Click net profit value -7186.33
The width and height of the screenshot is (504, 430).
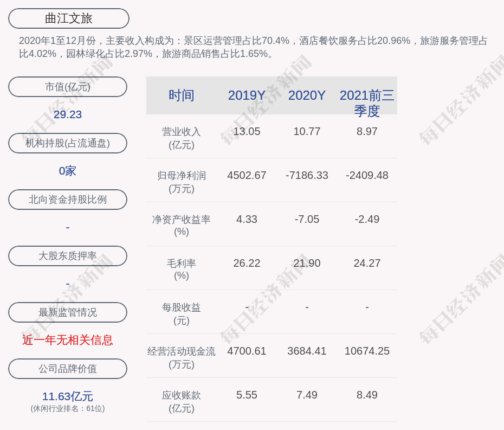coord(307,175)
